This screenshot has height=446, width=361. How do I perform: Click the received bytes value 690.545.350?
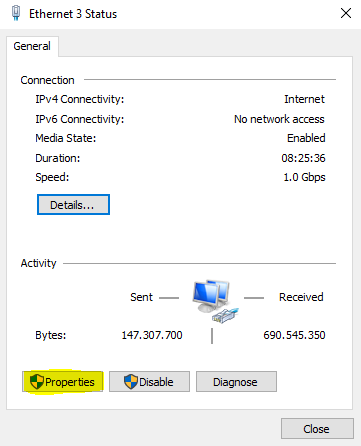pos(294,335)
